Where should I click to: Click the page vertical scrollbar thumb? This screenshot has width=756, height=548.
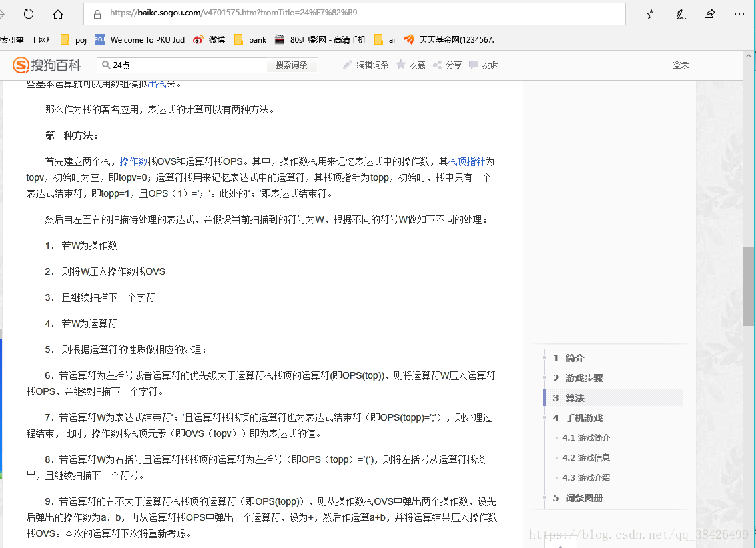click(x=748, y=286)
